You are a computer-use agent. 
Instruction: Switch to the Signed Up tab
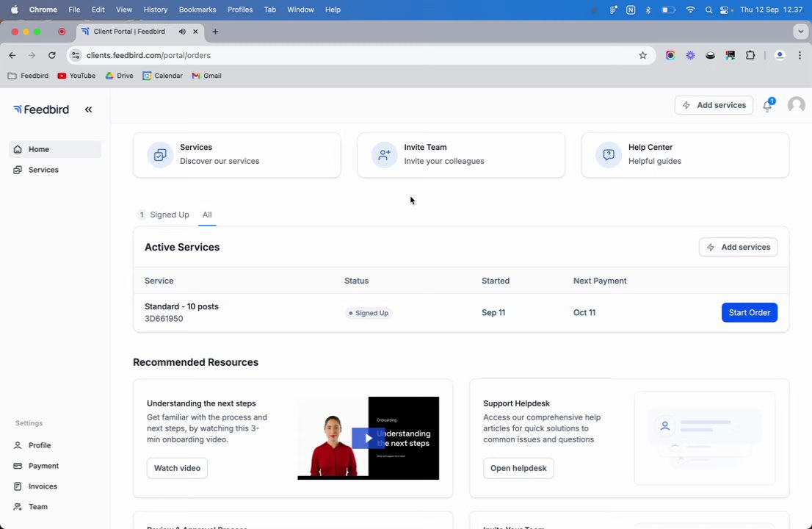point(164,215)
